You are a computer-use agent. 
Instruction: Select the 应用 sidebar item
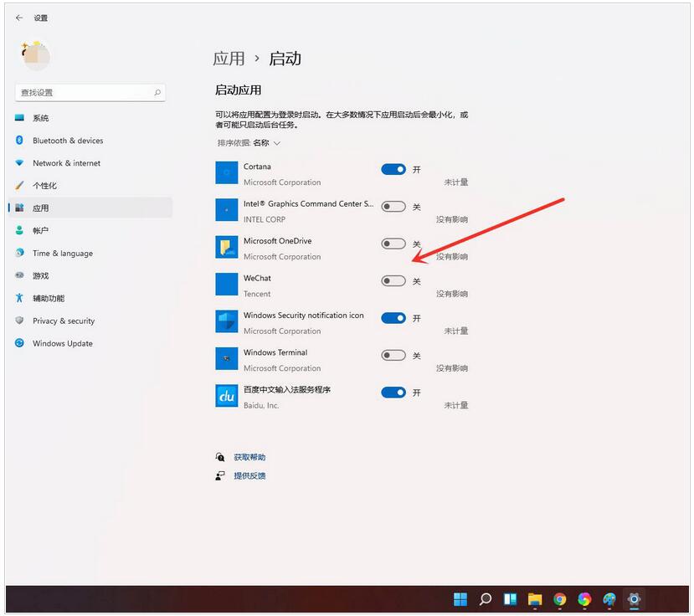[90, 208]
